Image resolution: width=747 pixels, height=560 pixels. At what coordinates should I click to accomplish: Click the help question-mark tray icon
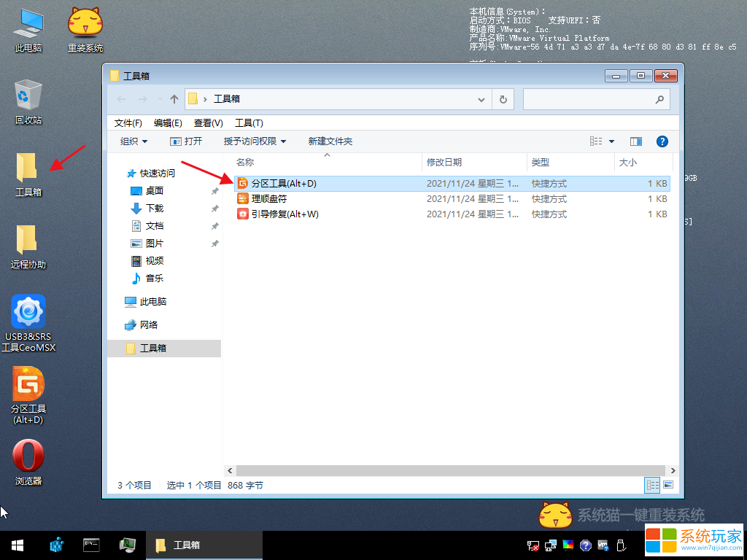[x=586, y=545]
